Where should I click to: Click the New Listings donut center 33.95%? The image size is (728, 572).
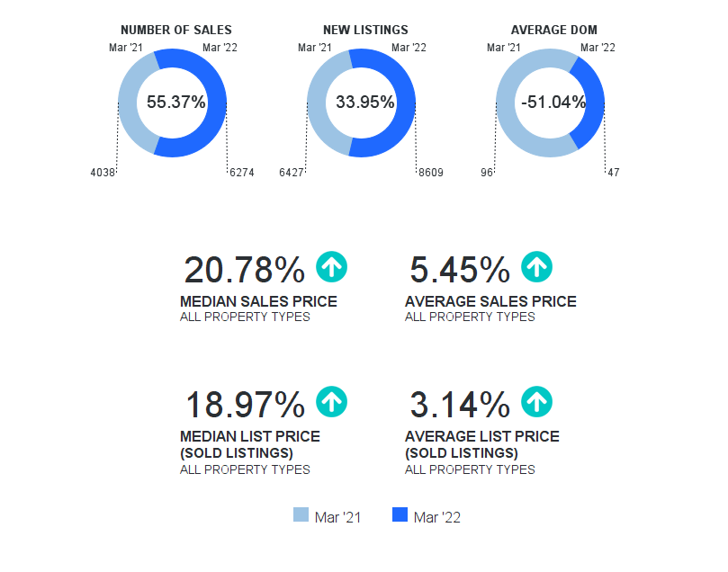coord(364,103)
